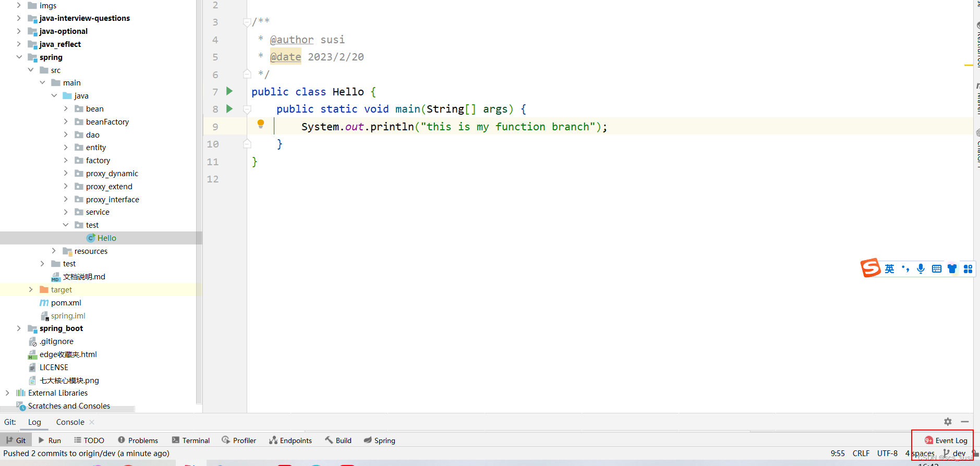This screenshot has width=980, height=466.
Task: Open the Problems tool window
Action: pyautogui.click(x=138, y=440)
